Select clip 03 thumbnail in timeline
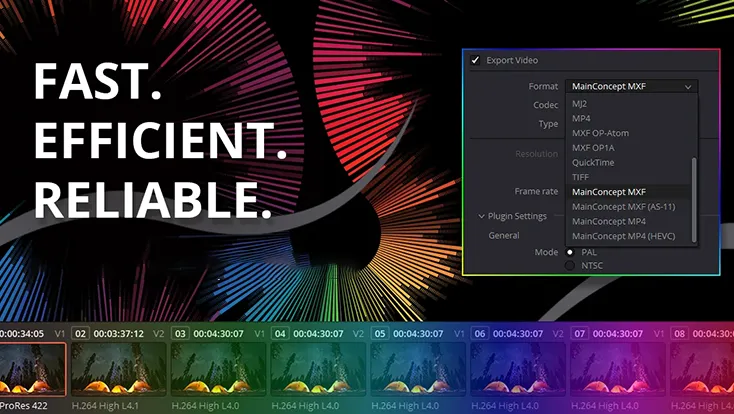The height and width of the screenshot is (414, 734). tap(218, 369)
